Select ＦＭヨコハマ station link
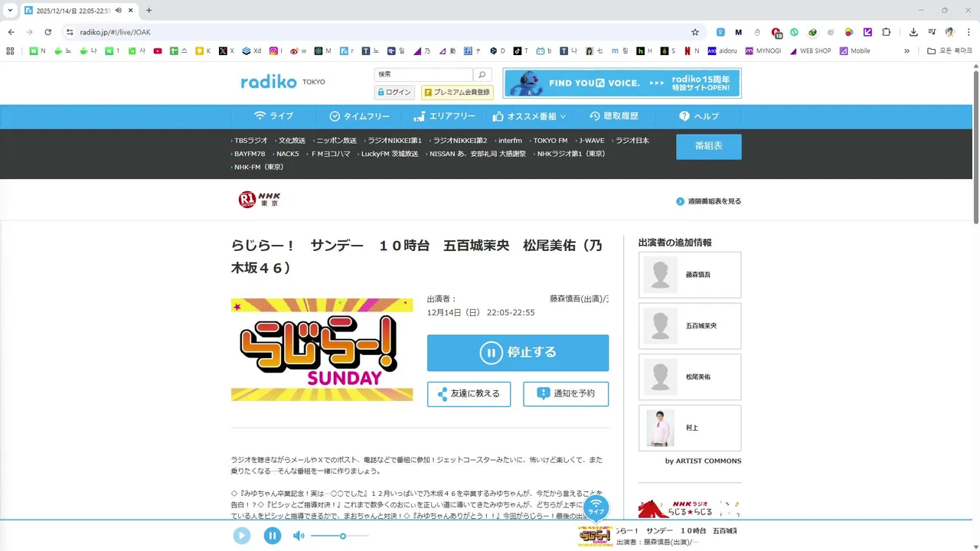 330,154
